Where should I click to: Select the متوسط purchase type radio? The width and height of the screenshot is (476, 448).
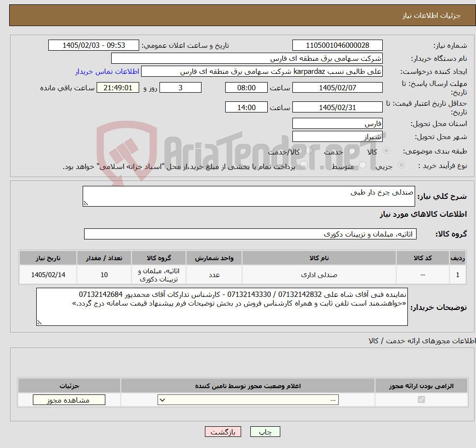coord(363,165)
